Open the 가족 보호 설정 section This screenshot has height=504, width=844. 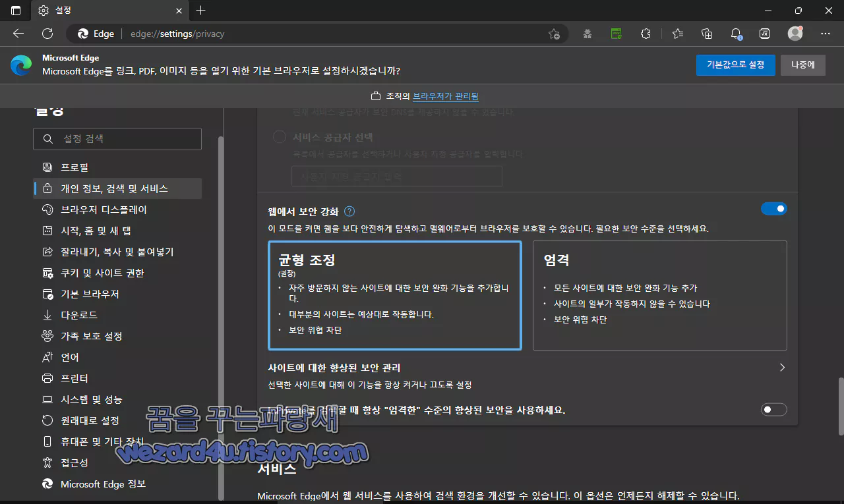click(117, 336)
